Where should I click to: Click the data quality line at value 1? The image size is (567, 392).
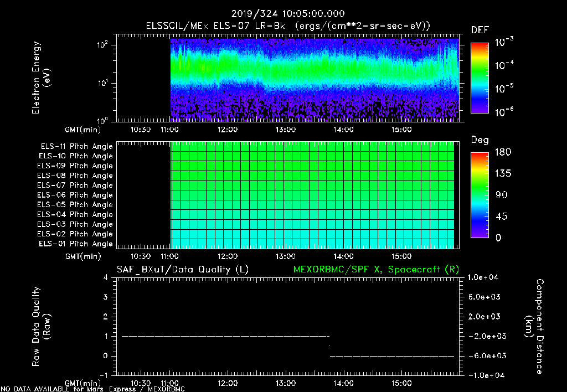coord(226,336)
